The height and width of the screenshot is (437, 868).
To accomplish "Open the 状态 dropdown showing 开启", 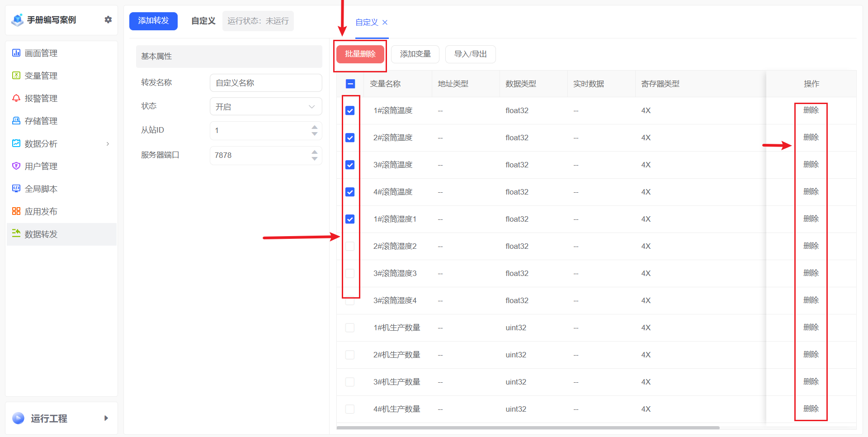I will (266, 107).
